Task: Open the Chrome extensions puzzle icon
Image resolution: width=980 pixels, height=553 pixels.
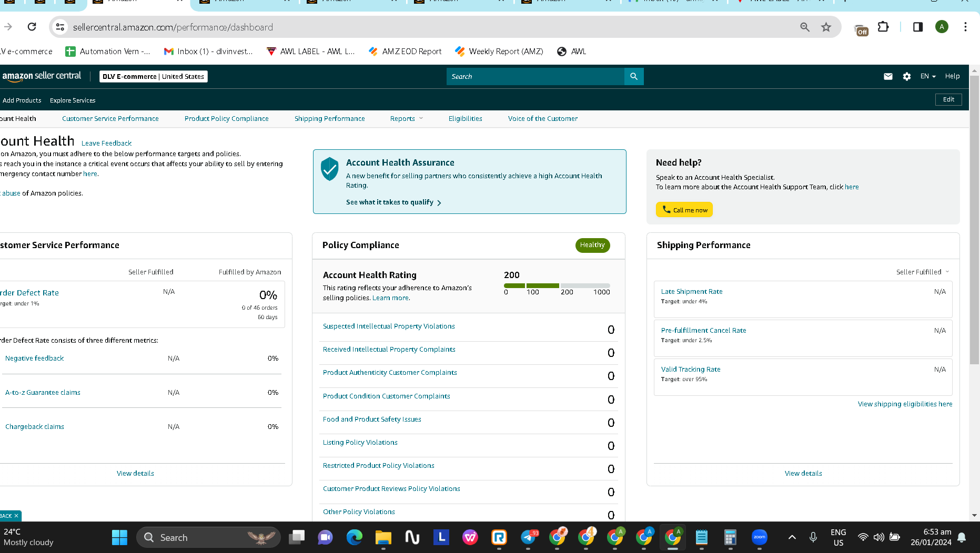Action: tap(883, 27)
